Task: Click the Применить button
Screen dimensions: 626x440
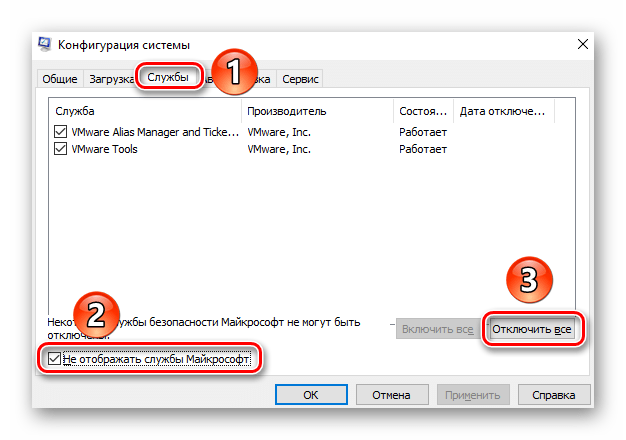Action: click(x=473, y=394)
